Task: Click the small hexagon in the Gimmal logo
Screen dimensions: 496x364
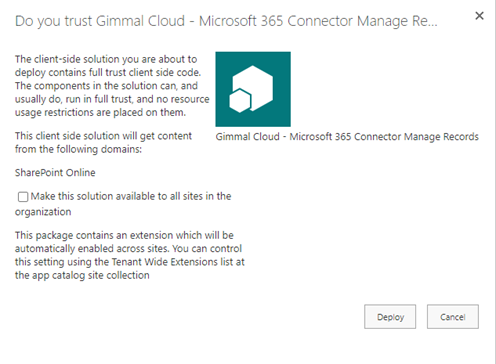Action: click(240, 101)
